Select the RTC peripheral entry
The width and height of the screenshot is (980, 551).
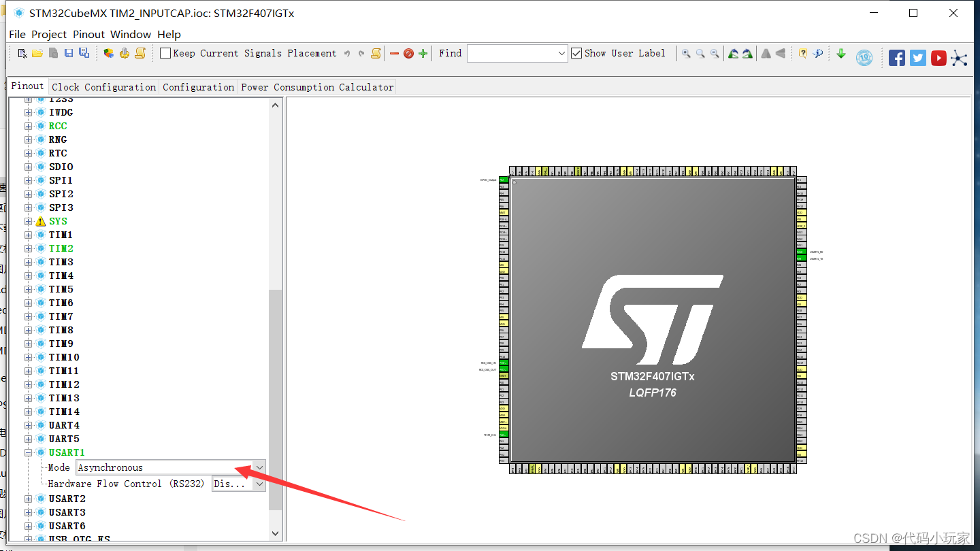(58, 153)
